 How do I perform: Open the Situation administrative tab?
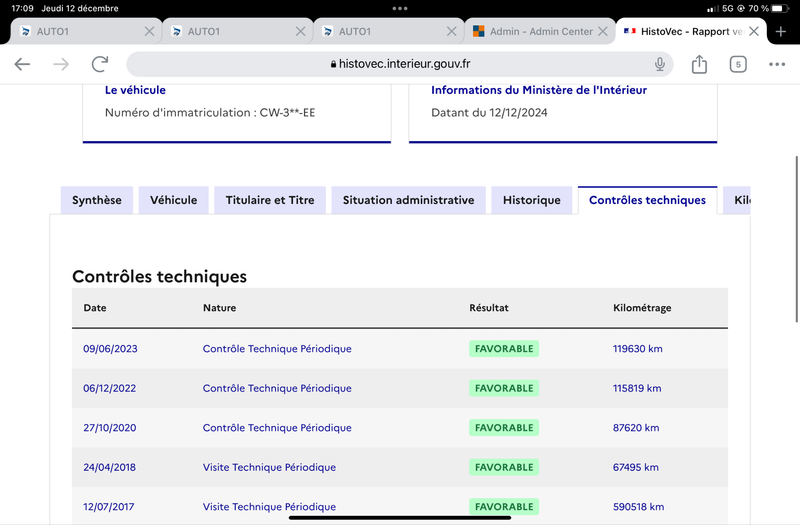pyautogui.click(x=408, y=200)
